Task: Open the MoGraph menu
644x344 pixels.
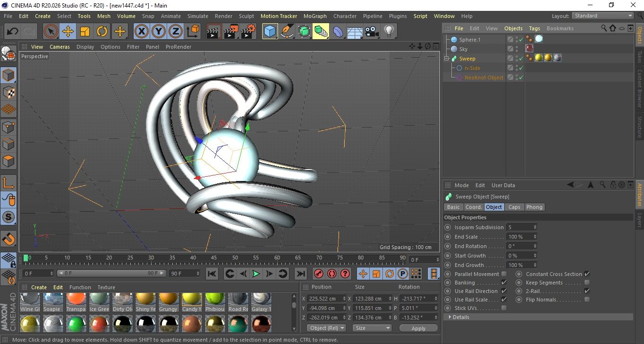Action: (315, 16)
